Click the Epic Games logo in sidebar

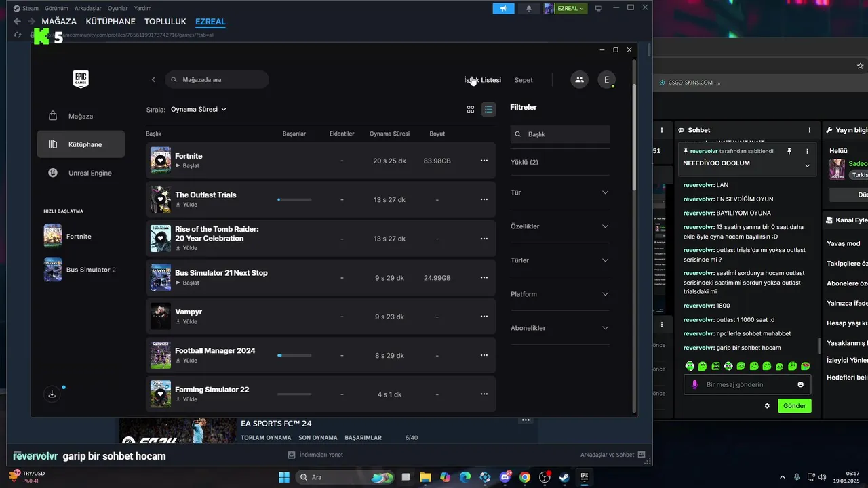[81, 79]
